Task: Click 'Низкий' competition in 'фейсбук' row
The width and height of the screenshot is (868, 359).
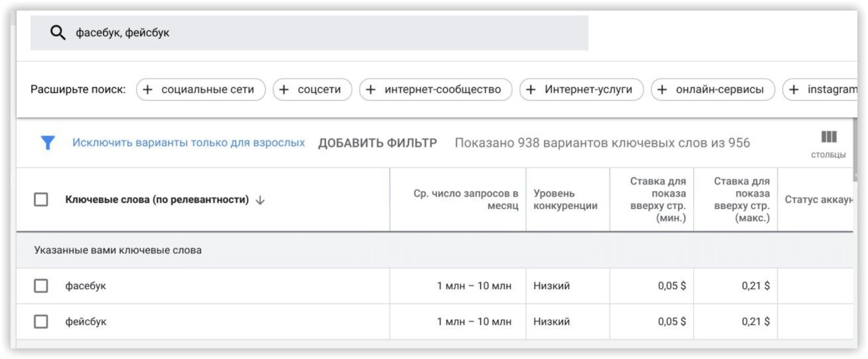Action: [551, 321]
